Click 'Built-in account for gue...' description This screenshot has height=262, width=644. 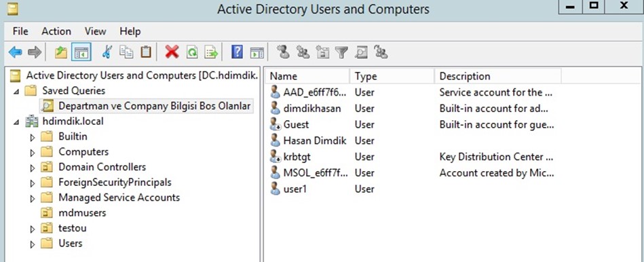[x=497, y=124]
